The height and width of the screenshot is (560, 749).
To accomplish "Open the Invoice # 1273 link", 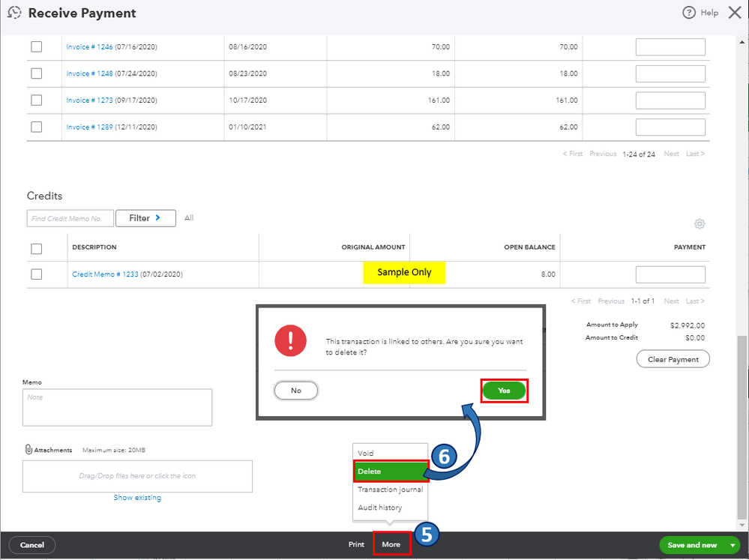I will pos(89,100).
